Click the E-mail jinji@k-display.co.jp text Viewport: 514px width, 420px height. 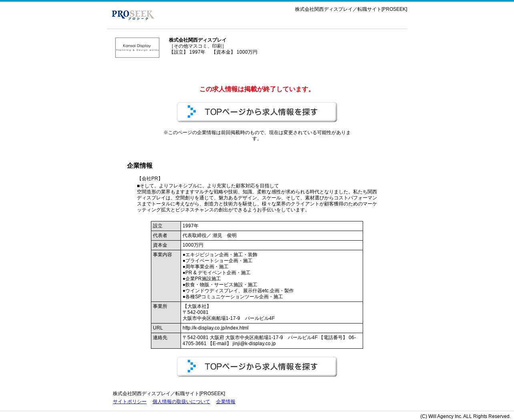coord(242,344)
